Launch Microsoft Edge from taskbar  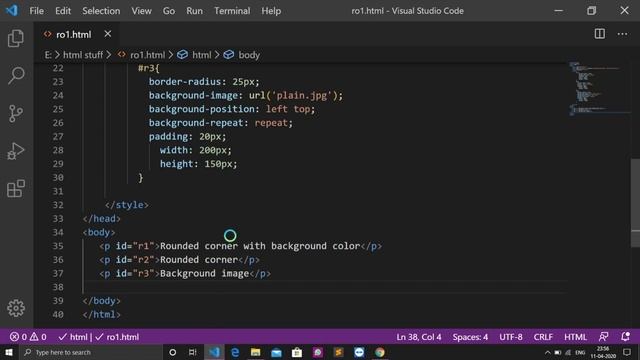click(235, 352)
